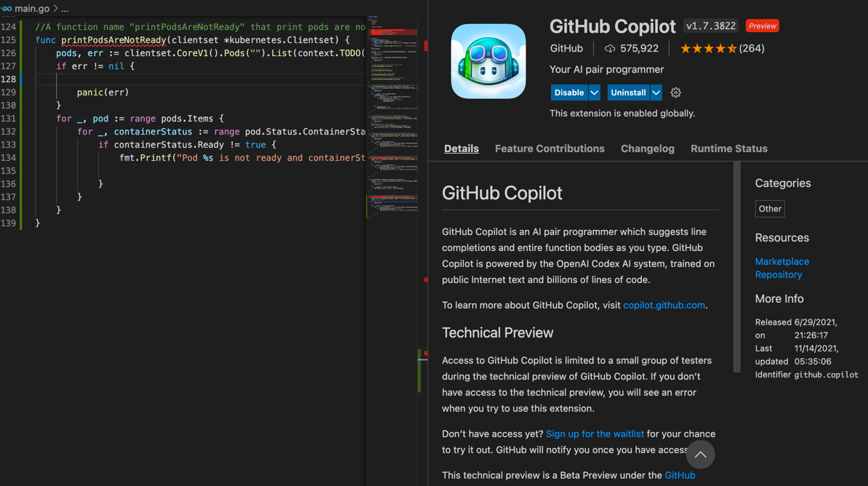Select the Runtime Status tab
The image size is (868, 486).
(x=728, y=148)
